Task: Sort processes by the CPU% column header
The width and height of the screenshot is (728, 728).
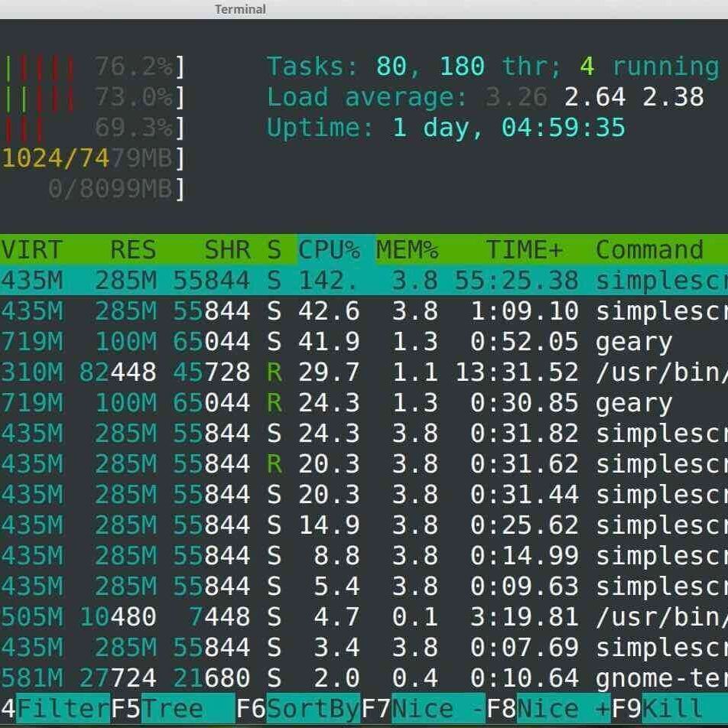Action: click(329, 250)
